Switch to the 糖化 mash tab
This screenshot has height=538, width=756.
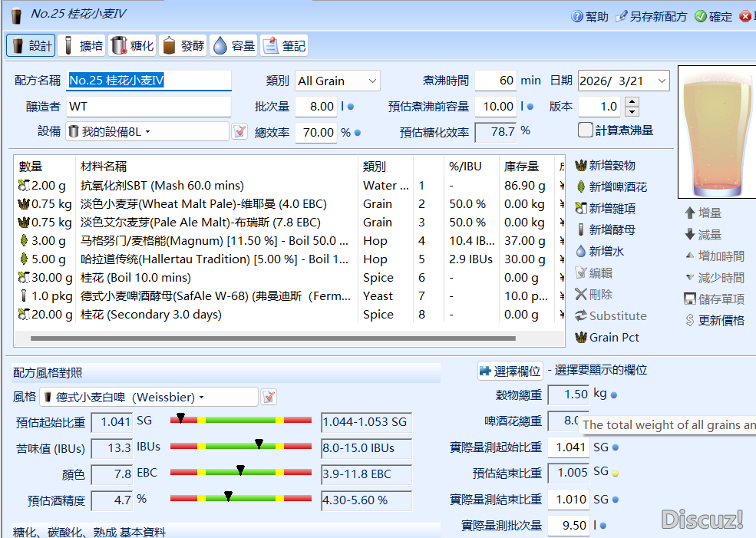tap(132, 46)
